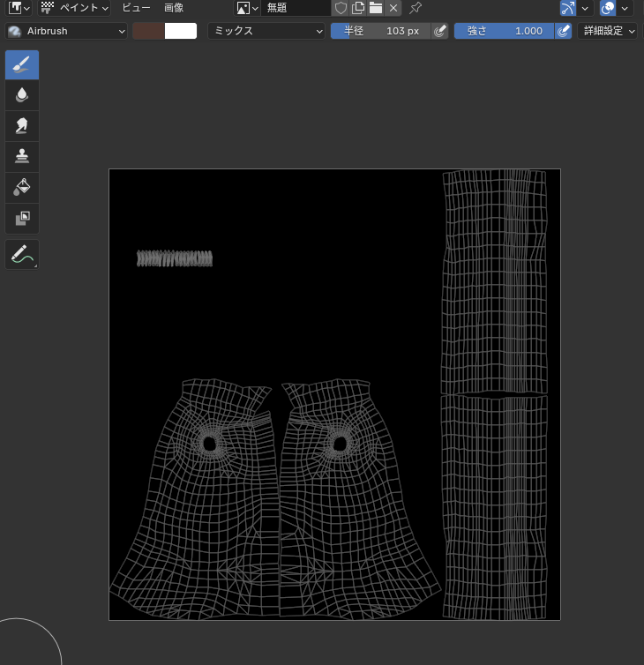Select the Annotate pencil tool
This screenshot has height=665, width=644.
tap(22, 255)
